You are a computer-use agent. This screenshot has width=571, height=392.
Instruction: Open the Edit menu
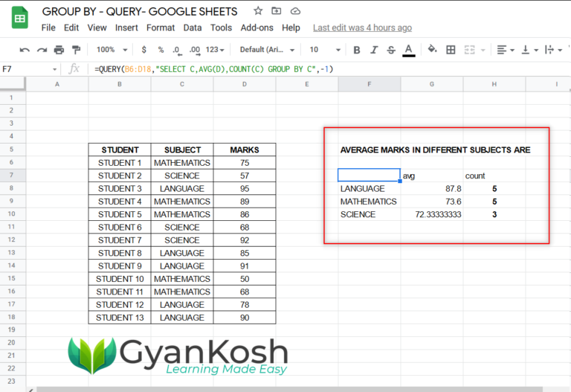pyautogui.click(x=71, y=28)
